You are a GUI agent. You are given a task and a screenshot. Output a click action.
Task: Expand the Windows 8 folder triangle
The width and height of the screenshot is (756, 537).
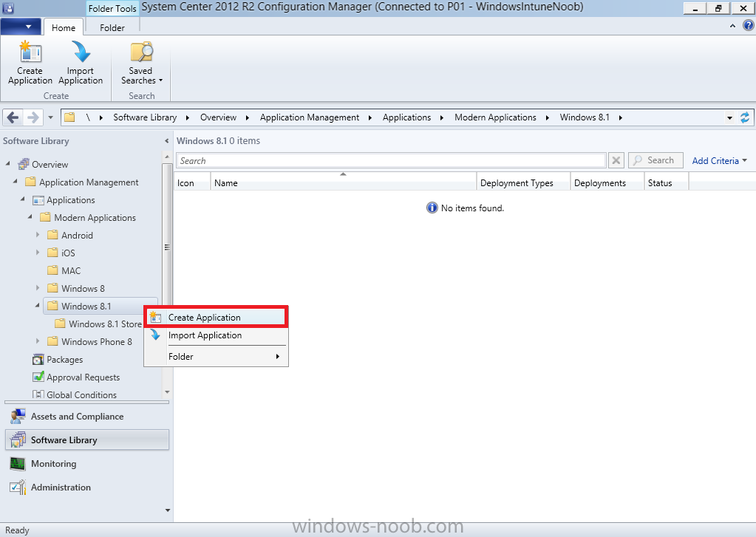point(38,288)
